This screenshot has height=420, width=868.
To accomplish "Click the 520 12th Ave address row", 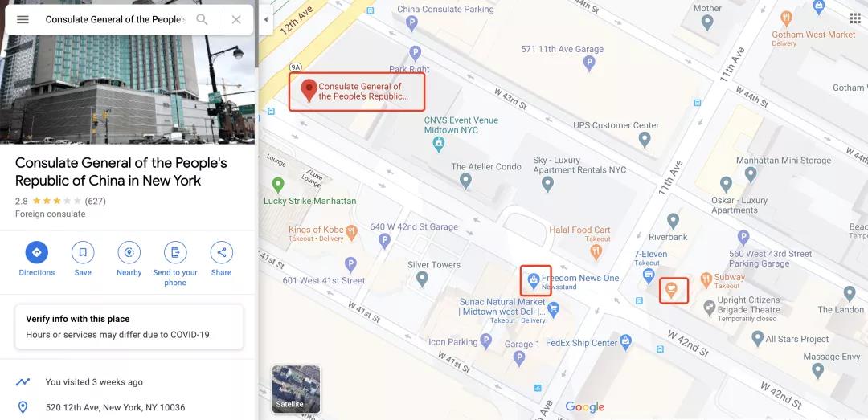I will tap(129, 407).
